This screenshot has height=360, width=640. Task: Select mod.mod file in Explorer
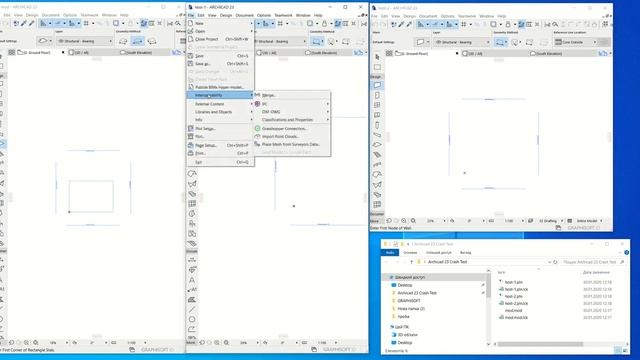513,311
